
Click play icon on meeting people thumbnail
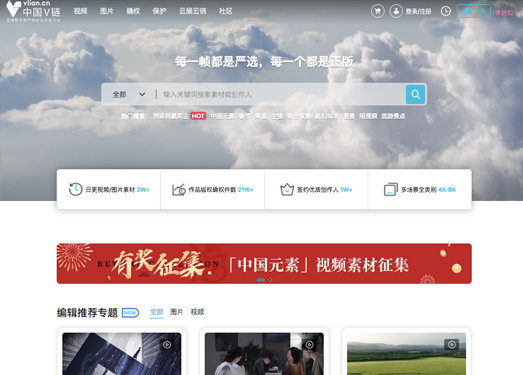(x=309, y=344)
